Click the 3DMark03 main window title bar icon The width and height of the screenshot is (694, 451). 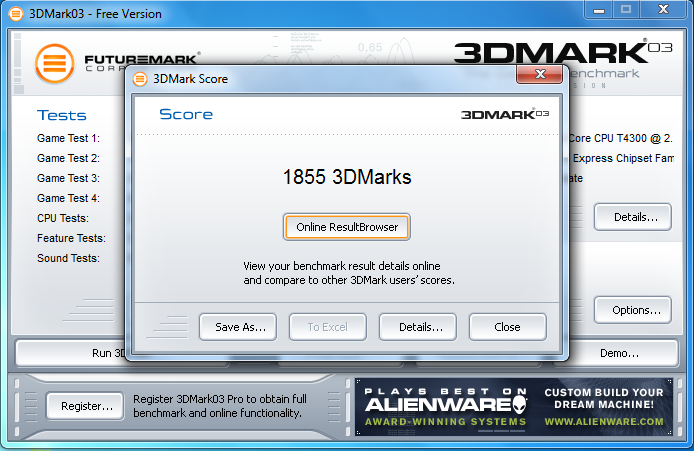point(16,14)
